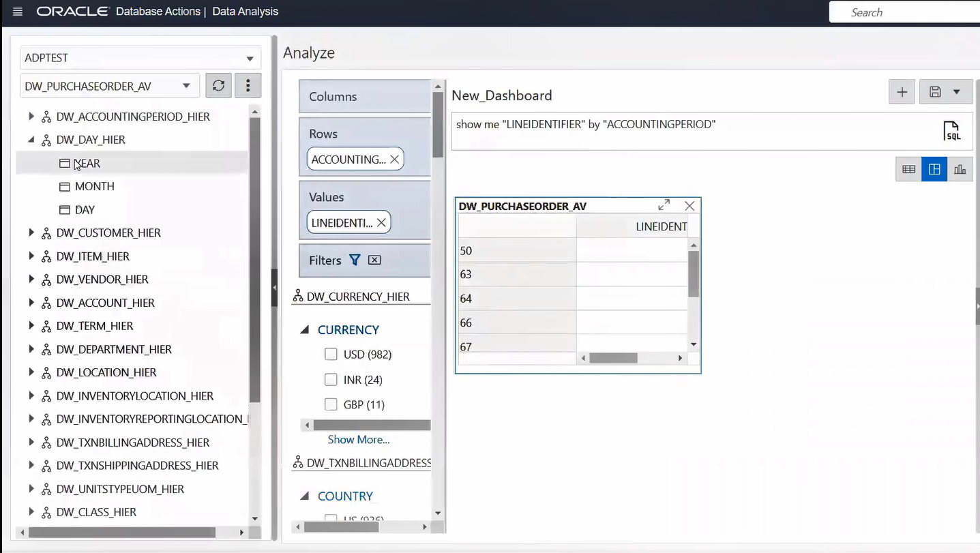This screenshot has height=553, width=980.
Task: Remove the LINEIDENTIFIER chip from Values
Action: click(381, 222)
